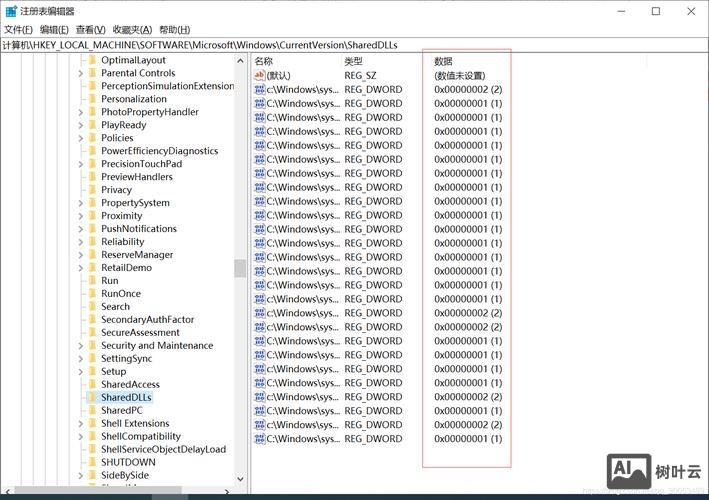Image resolution: width=709 pixels, height=500 pixels.
Task: Open the 收藏夹(A) favorites menu
Action: click(x=132, y=30)
